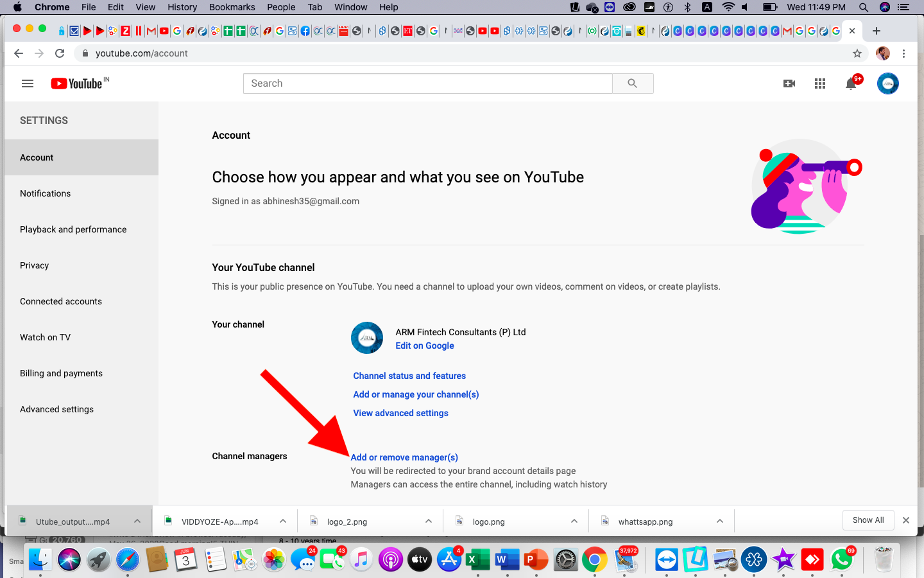Viewport: 924px width, 578px height.
Task: Open the History menu
Action: [x=182, y=7]
